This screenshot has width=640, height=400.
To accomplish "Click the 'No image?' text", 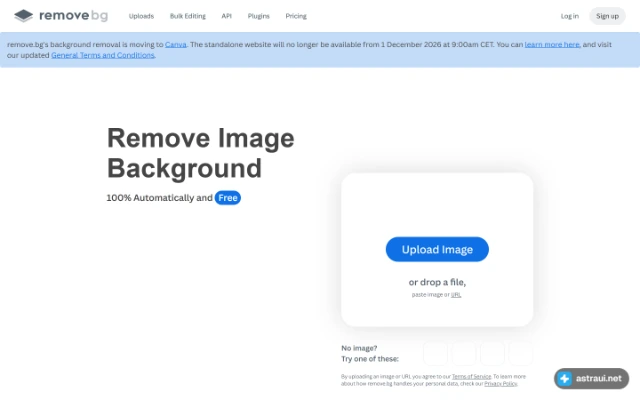I will coord(359,348).
